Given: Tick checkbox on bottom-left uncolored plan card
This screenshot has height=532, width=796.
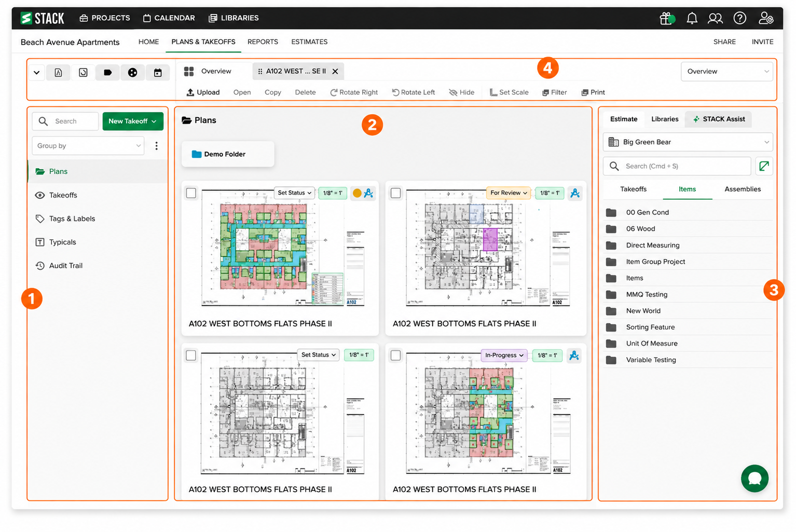Looking at the screenshot, I should coord(191,356).
